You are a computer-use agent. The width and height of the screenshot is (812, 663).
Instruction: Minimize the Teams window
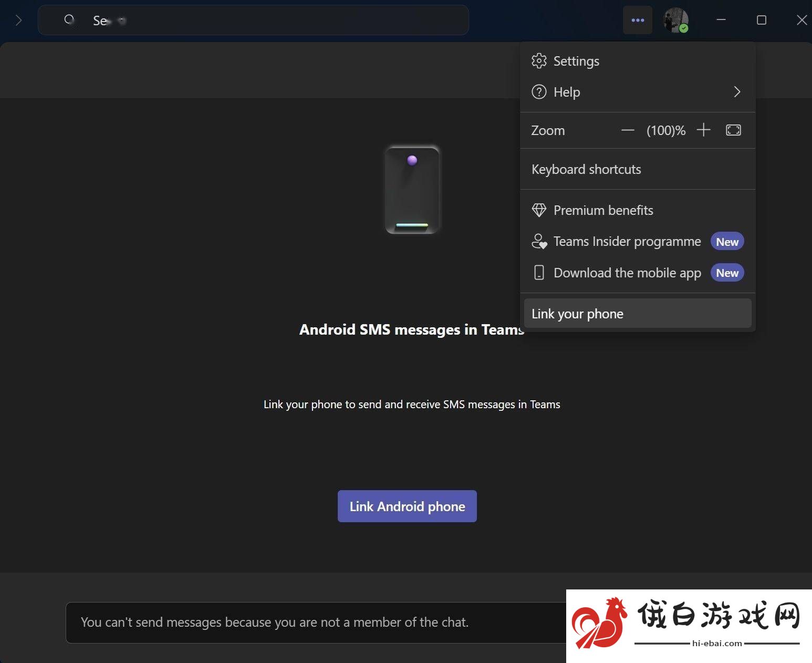[x=721, y=20]
